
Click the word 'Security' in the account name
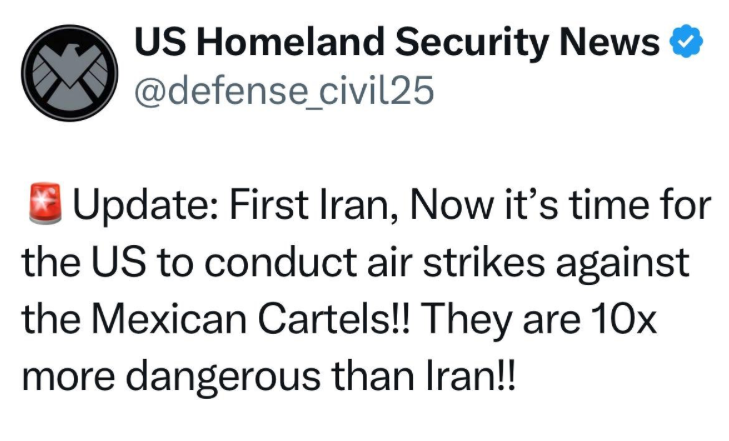(471, 44)
